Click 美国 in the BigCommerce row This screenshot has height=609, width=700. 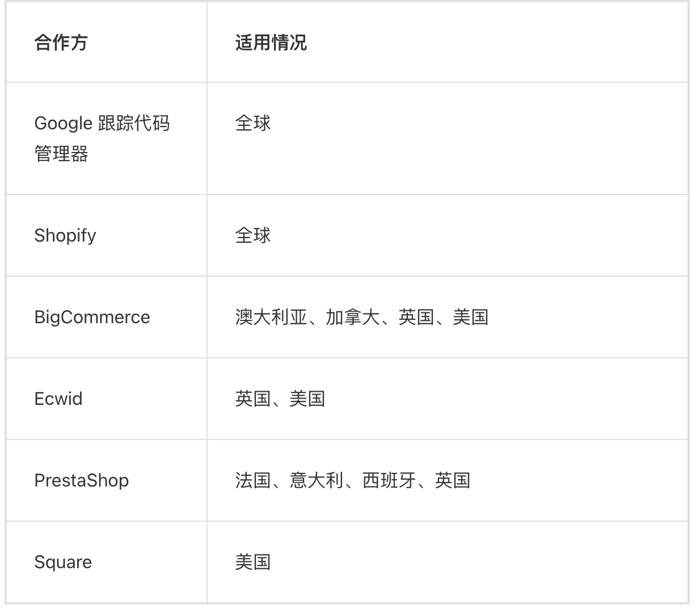pyautogui.click(x=470, y=317)
